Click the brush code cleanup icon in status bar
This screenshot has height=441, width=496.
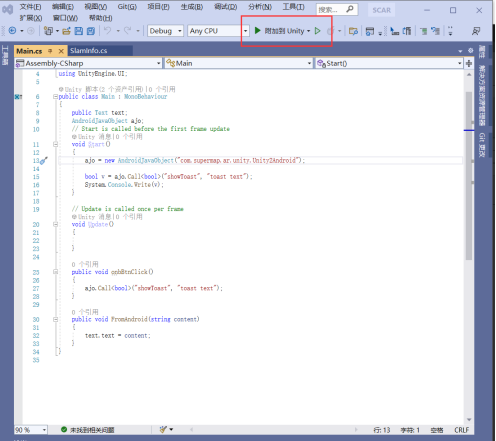[x=163, y=429]
